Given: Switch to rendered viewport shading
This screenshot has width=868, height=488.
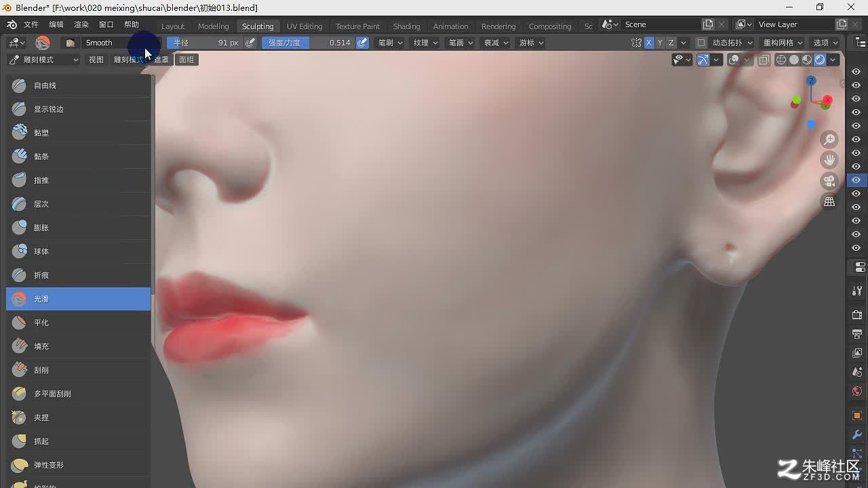Looking at the screenshot, I should pos(820,60).
